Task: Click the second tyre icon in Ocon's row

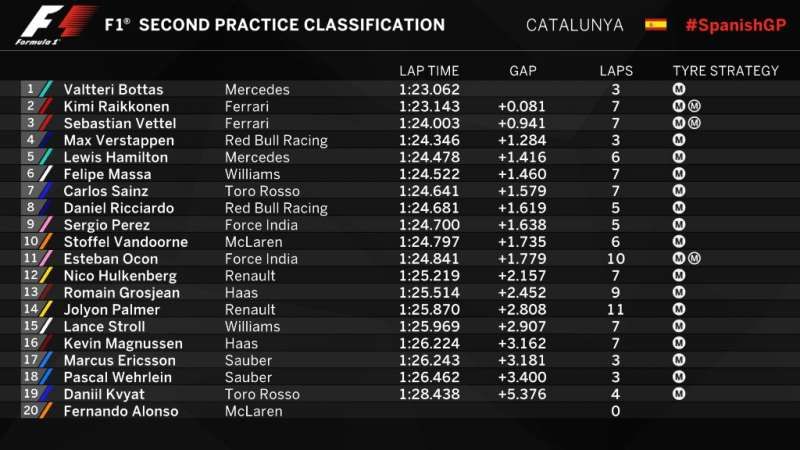Action: point(695,259)
